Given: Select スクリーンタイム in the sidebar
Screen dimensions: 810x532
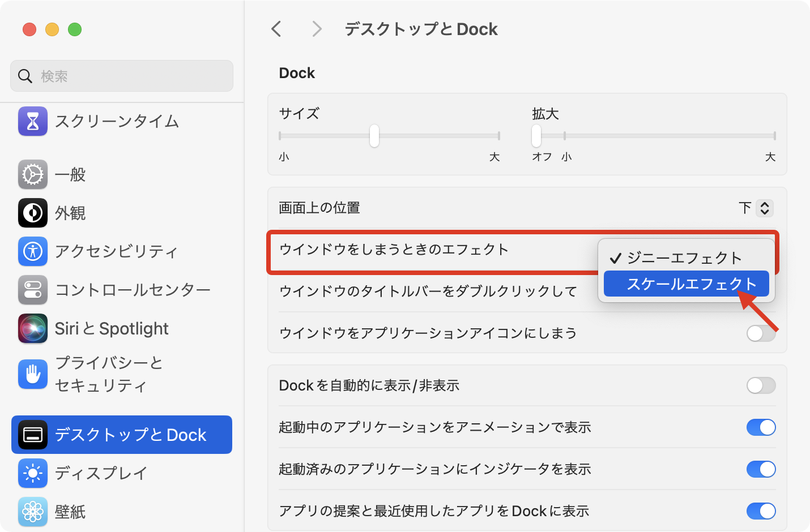Looking at the screenshot, I should (122, 121).
